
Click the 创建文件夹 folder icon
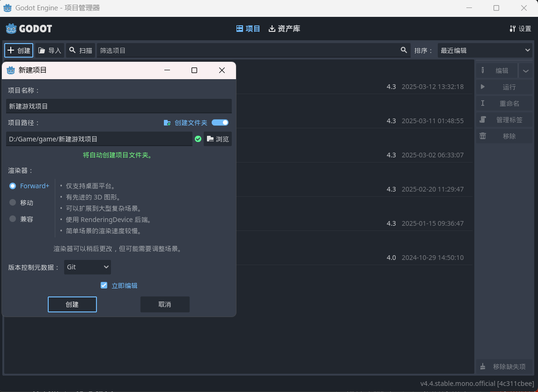(167, 123)
